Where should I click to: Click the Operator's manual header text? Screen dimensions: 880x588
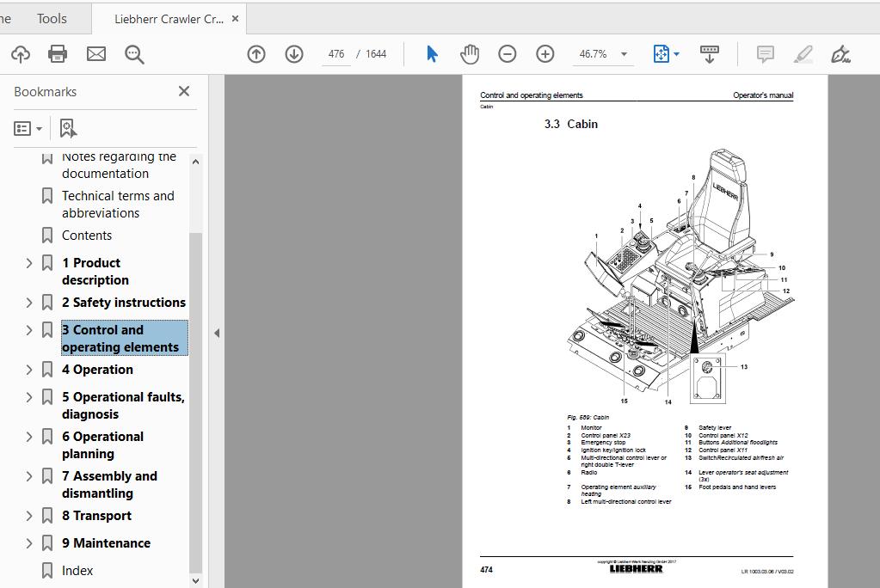pyautogui.click(x=763, y=95)
